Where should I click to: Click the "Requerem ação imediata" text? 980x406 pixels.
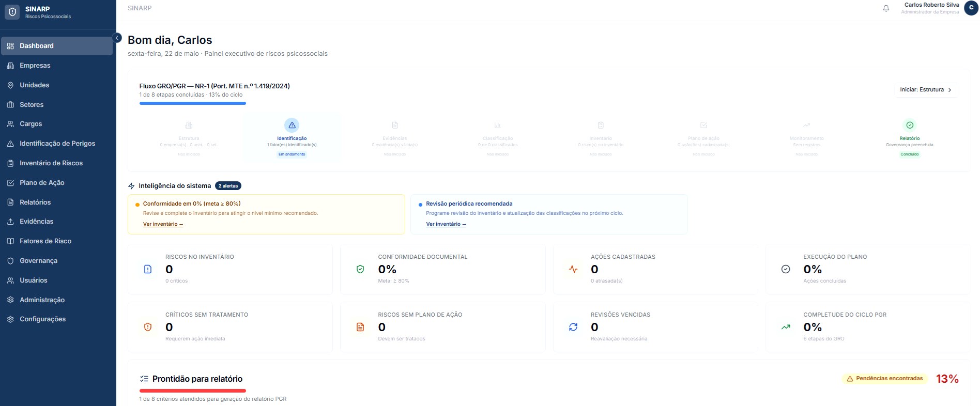coord(195,339)
